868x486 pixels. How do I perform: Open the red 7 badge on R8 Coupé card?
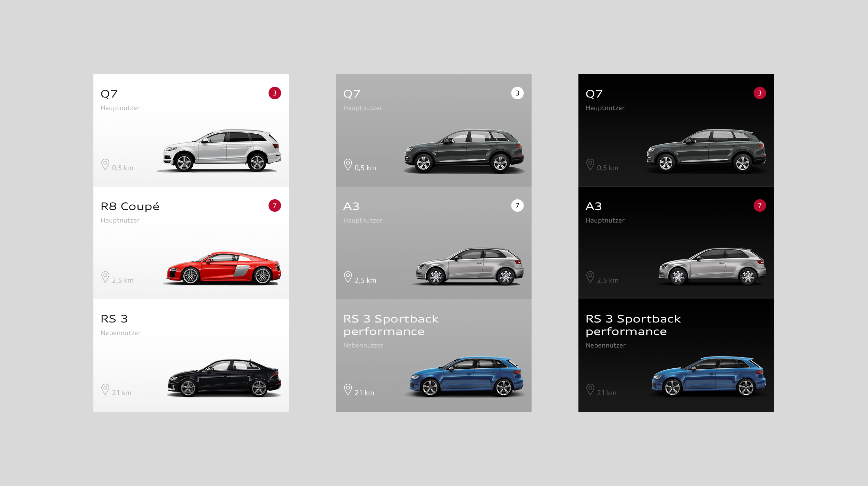tap(275, 206)
